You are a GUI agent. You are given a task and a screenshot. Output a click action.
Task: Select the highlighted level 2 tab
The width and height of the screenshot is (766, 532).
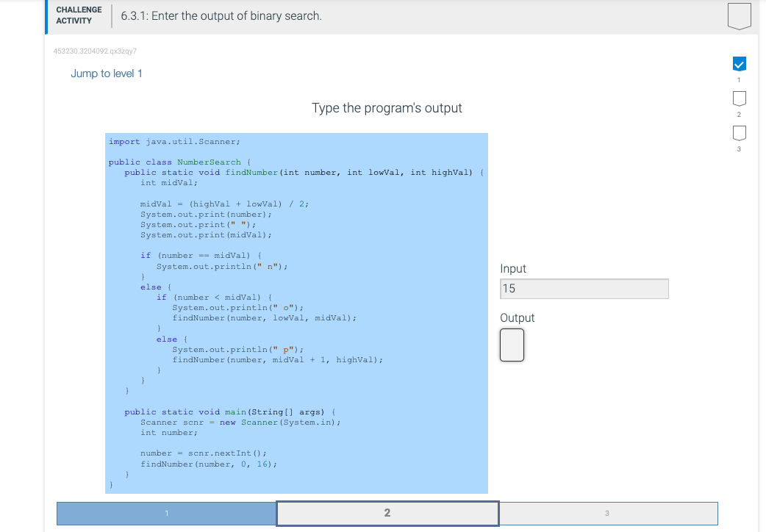(387, 513)
